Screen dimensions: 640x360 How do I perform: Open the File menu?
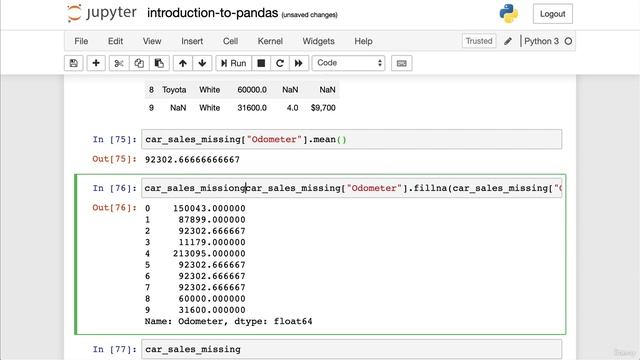81,41
